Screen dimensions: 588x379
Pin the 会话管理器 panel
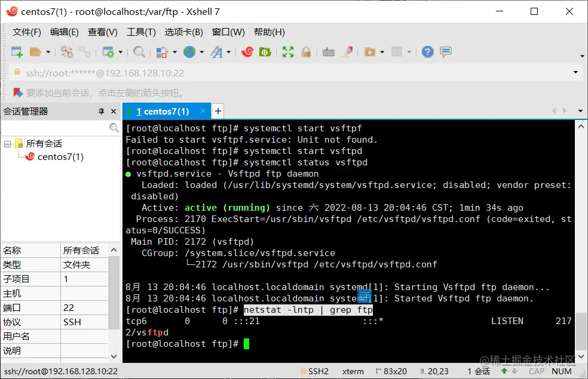tap(101, 111)
